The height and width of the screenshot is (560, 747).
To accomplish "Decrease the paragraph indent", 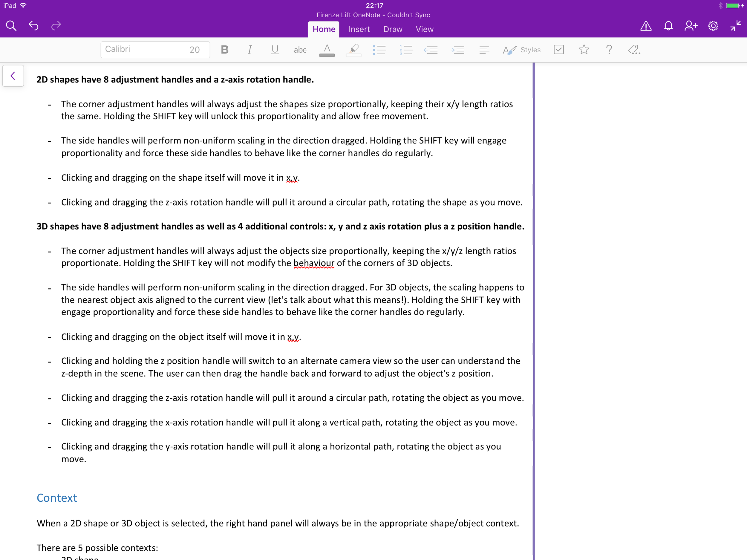I will (x=431, y=50).
